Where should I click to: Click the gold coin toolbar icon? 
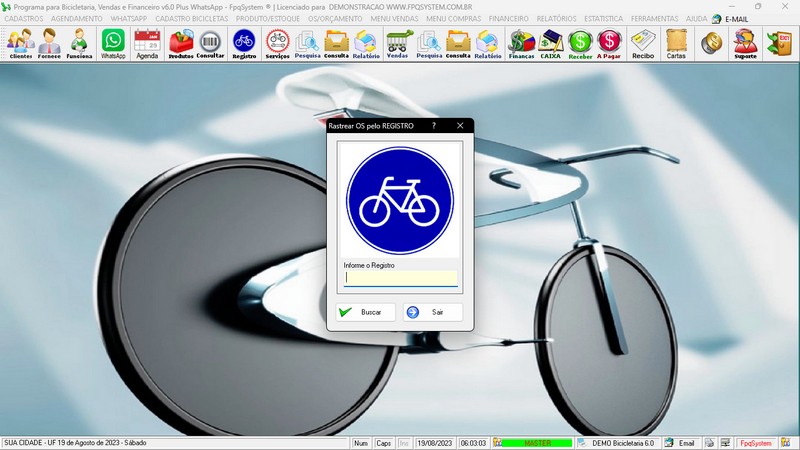(x=711, y=43)
